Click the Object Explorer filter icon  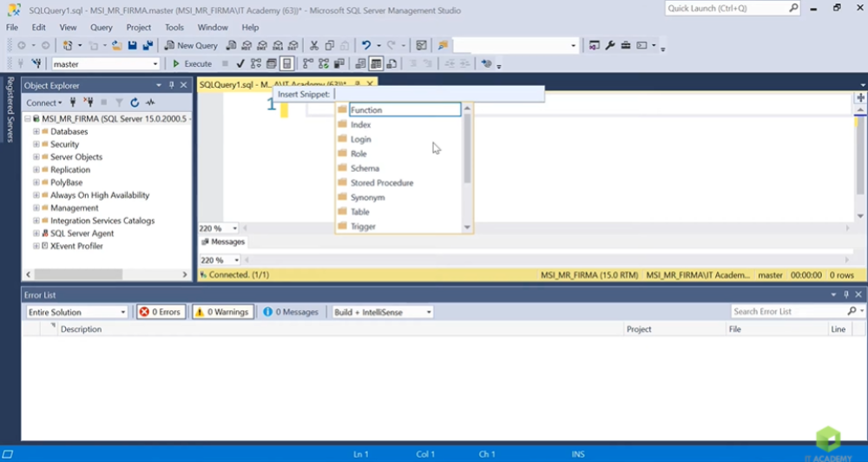pyautogui.click(x=120, y=102)
